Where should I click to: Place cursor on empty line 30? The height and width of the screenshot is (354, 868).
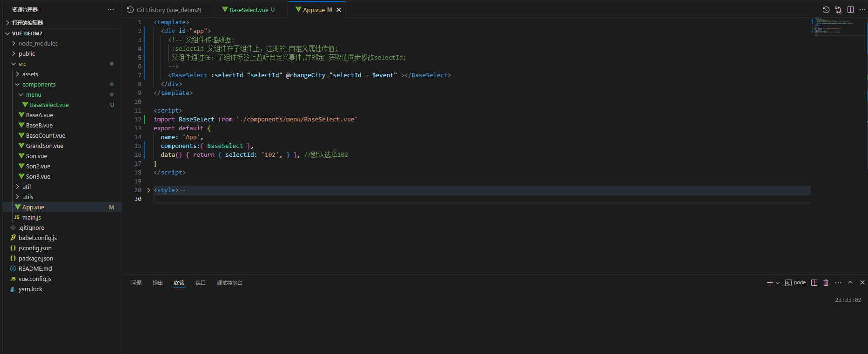tap(482, 199)
